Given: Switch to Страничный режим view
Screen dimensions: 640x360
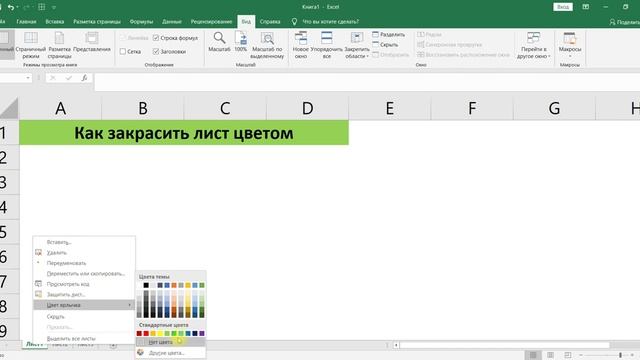Looking at the screenshot, I should 31,44.
